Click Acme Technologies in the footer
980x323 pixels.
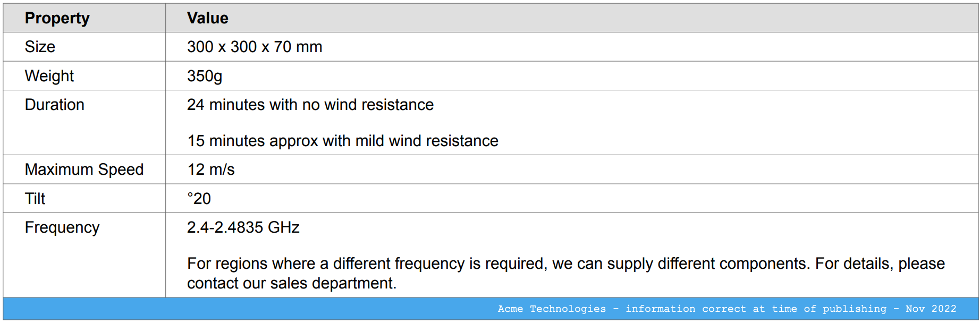tap(551, 309)
